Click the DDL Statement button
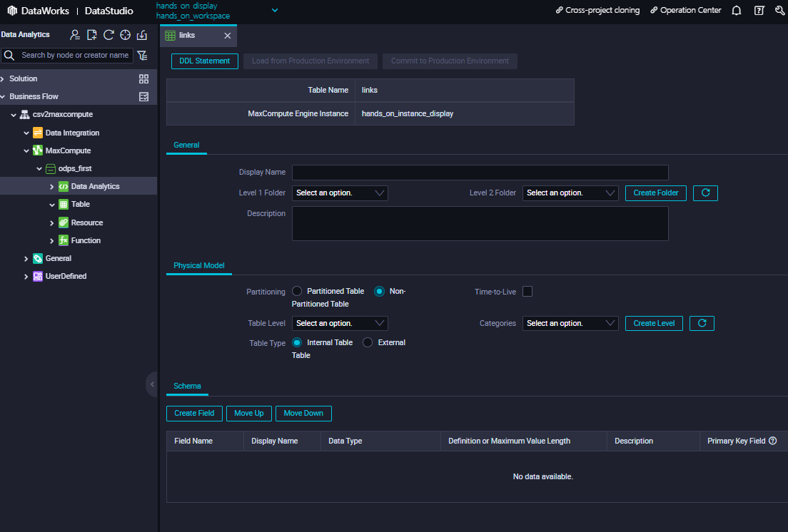 coord(205,61)
